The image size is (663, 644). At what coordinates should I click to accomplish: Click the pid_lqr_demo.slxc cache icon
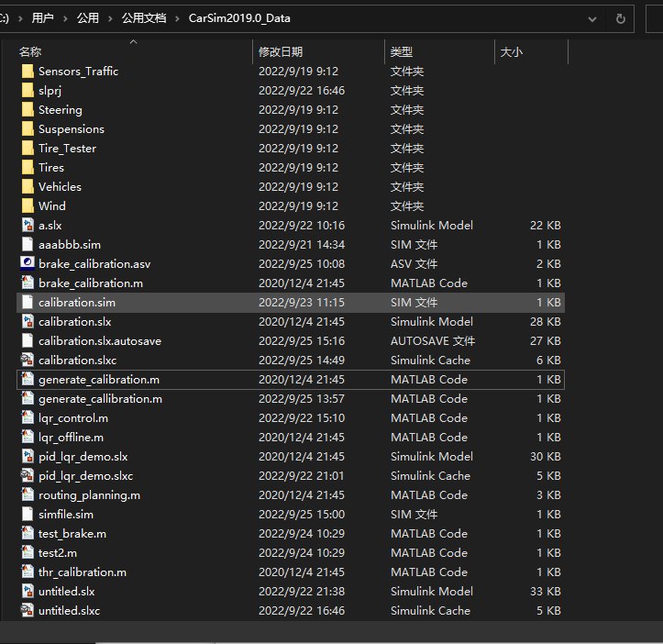(28, 475)
